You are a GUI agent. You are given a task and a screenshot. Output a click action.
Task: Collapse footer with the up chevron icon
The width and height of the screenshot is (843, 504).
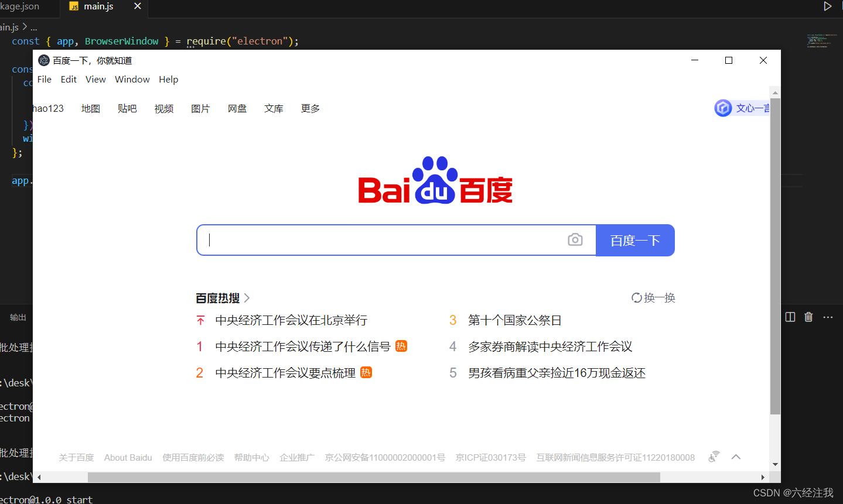click(736, 457)
